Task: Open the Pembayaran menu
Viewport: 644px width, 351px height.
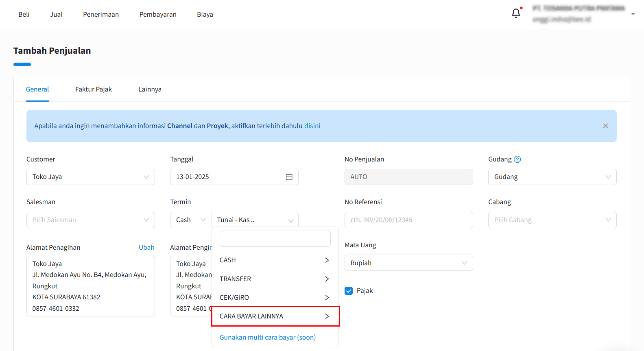Action: (158, 15)
